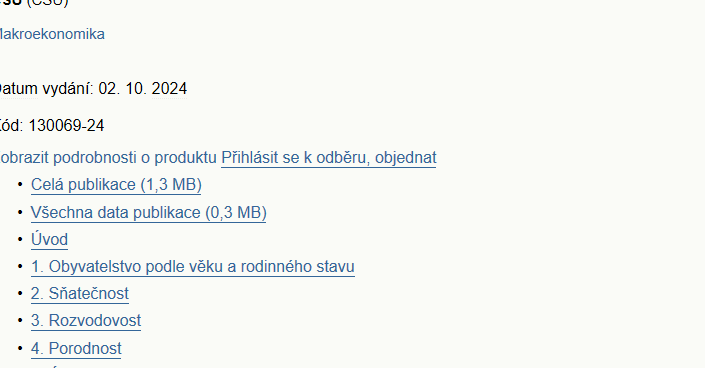Click the dotted-underlined year 2024
Screen dimensions: 705x368
coord(169,89)
